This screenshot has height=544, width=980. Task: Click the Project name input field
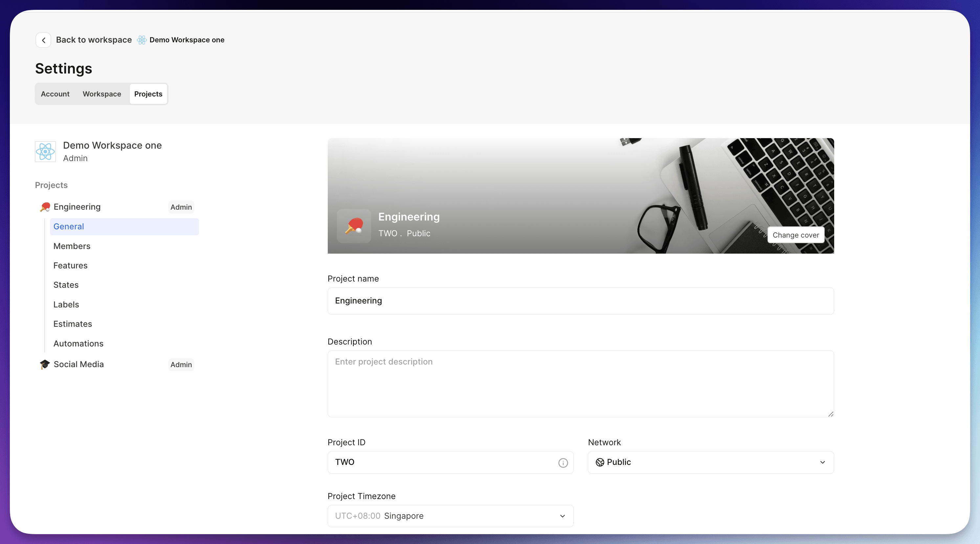pyautogui.click(x=581, y=301)
